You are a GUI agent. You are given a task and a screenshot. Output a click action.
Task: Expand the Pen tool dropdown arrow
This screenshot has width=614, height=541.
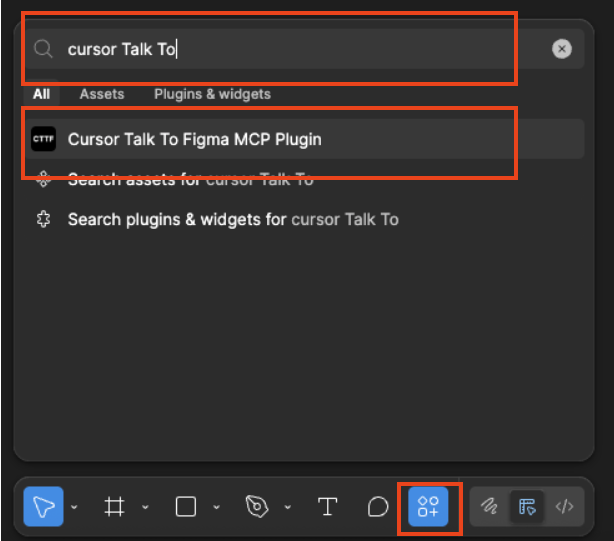click(x=287, y=507)
